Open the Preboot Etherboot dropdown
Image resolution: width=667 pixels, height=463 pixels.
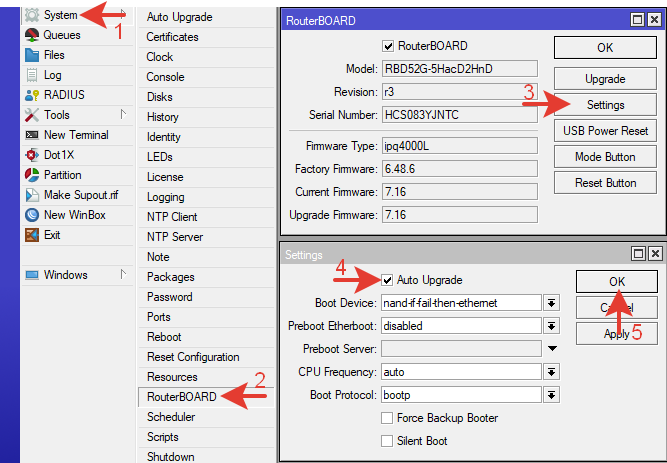pos(552,326)
